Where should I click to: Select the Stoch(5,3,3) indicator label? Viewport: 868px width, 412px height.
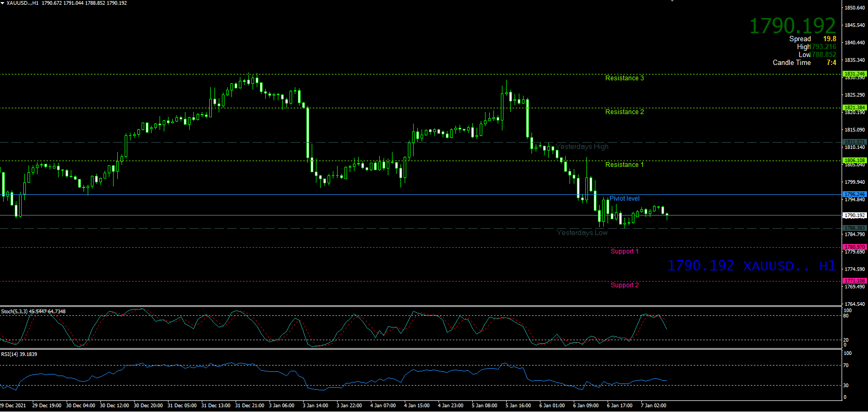click(x=33, y=312)
